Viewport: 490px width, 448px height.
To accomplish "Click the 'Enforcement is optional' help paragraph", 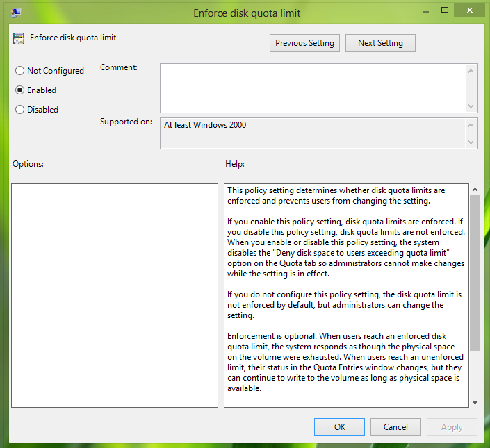I will point(345,362).
